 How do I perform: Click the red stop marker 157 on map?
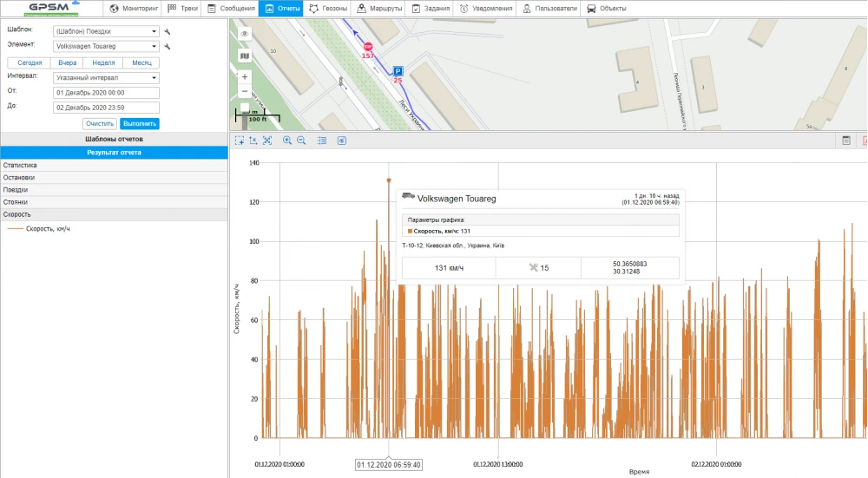coord(367,46)
